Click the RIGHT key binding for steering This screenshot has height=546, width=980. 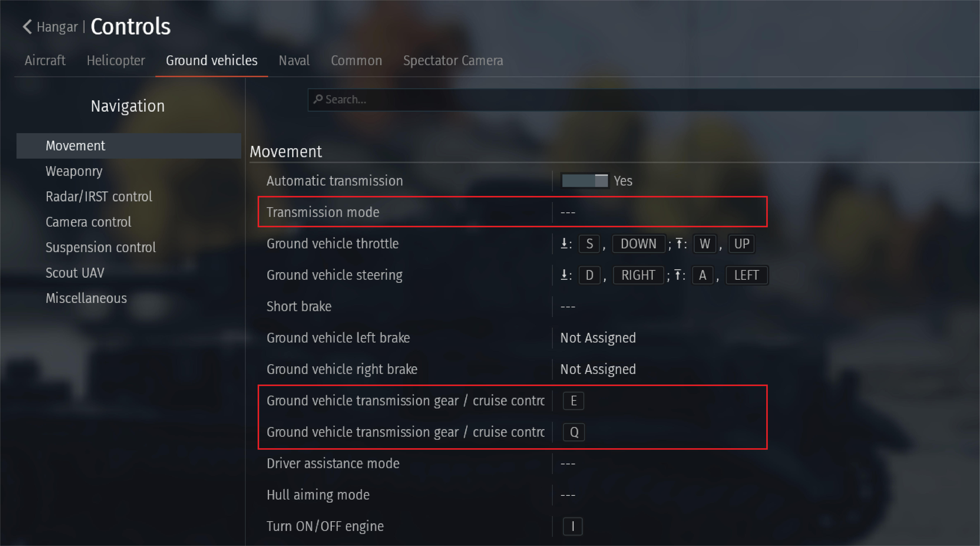(x=638, y=275)
